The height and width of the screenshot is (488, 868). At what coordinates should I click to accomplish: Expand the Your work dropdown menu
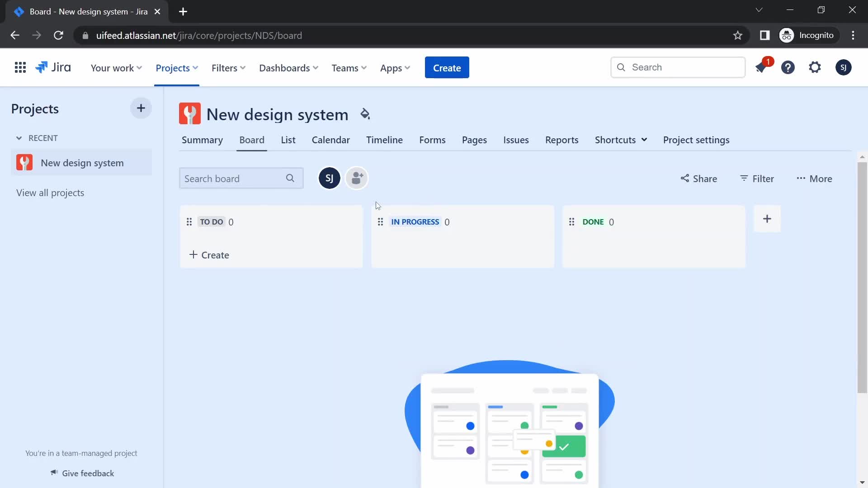tap(116, 67)
